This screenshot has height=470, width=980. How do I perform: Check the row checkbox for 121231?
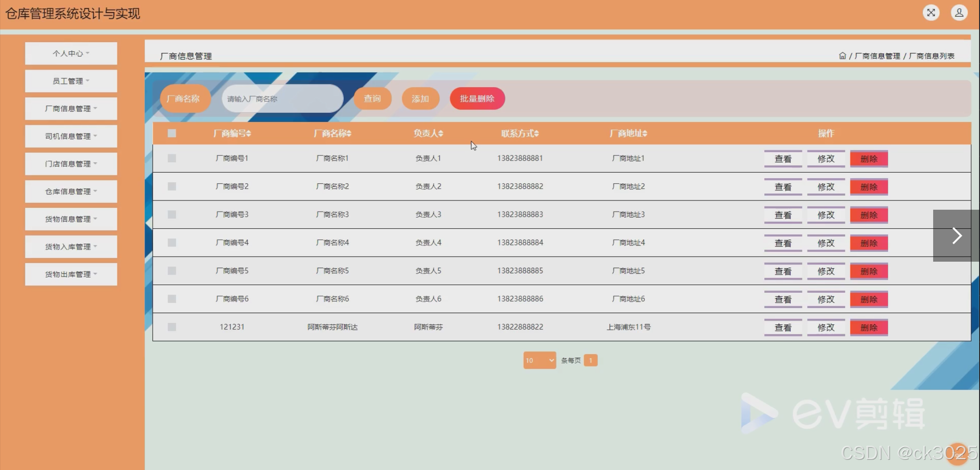click(172, 327)
